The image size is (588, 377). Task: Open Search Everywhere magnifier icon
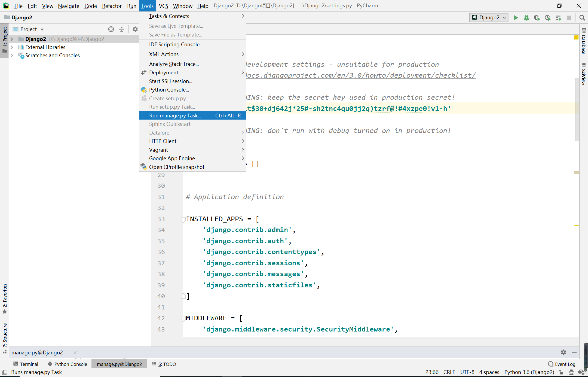[582, 18]
